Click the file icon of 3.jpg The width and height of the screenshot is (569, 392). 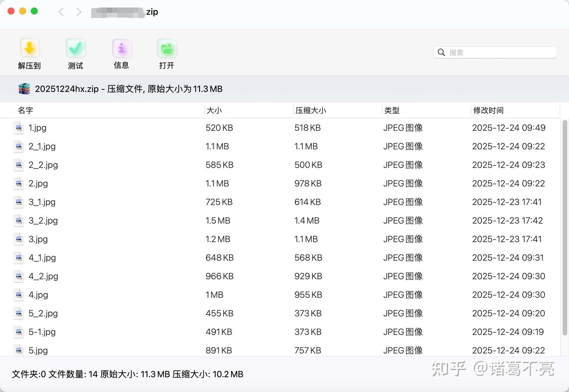click(19, 239)
